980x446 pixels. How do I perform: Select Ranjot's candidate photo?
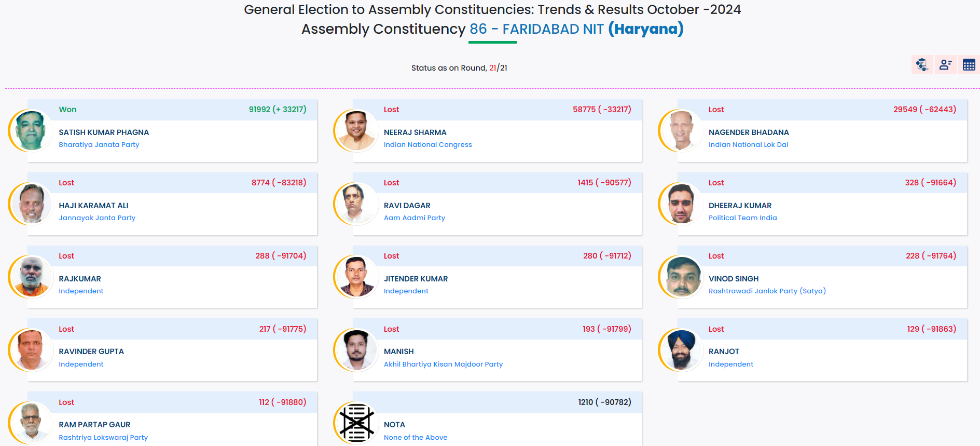pos(681,350)
